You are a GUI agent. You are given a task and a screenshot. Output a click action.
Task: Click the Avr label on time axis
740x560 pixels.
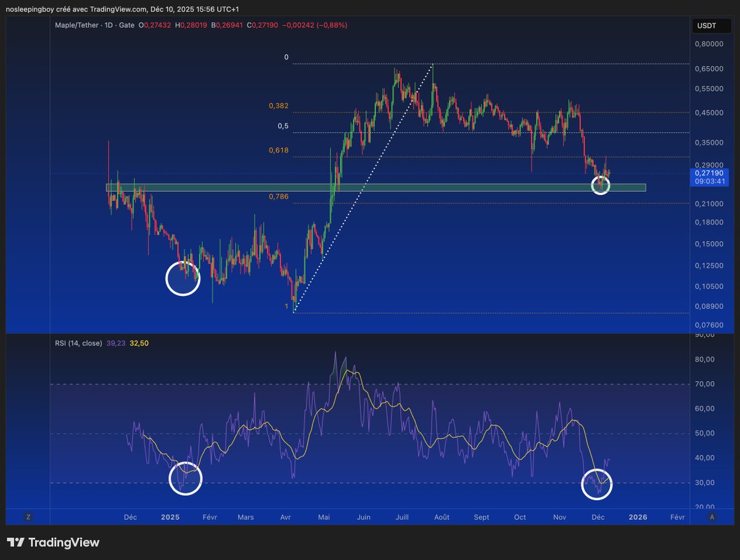pyautogui.click(x=286, y=517)
